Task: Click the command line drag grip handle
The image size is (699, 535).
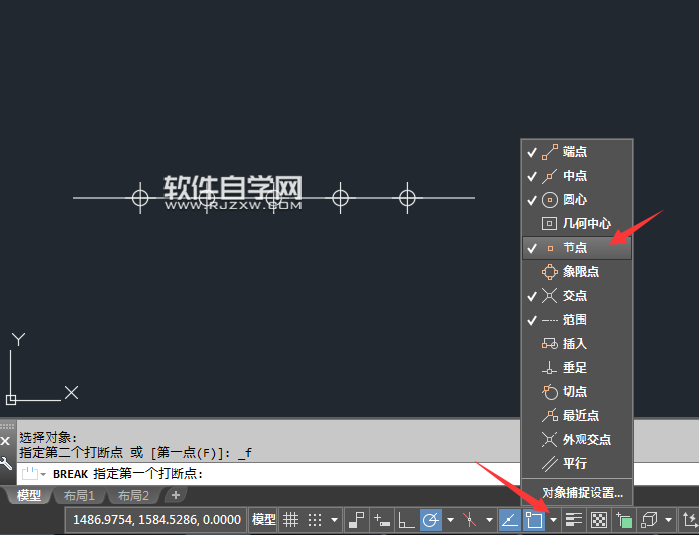Action: coord(7,427)
